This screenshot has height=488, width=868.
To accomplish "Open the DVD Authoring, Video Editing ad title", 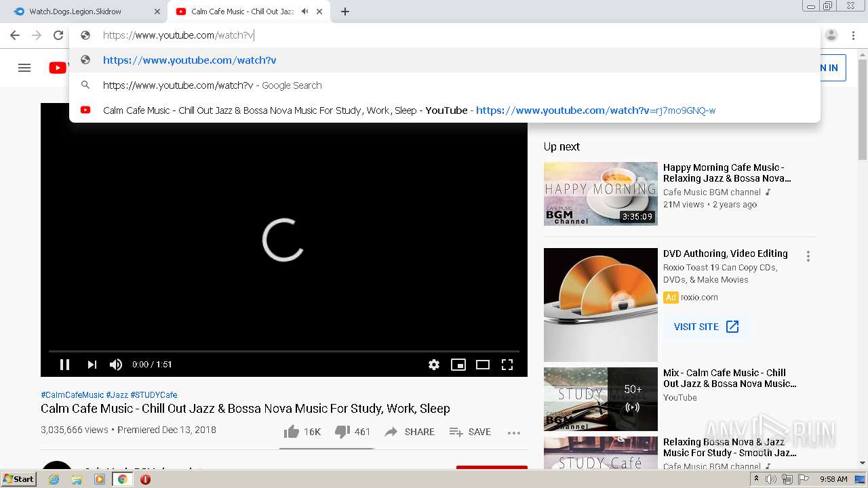I will 726,253.
